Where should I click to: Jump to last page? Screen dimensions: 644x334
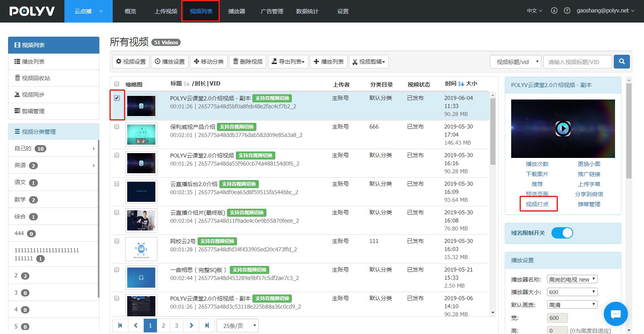[207, 326]
